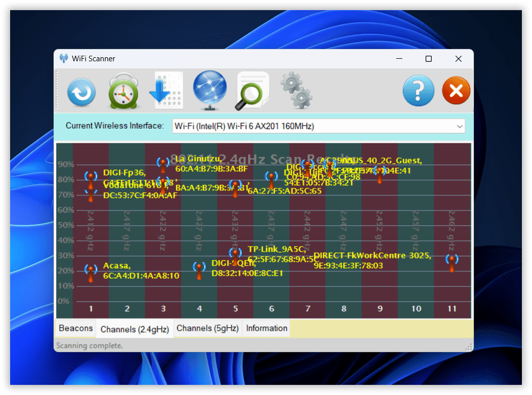Maximize the WiFi Scanner window
The height and width of the screenshot is (395, 532).
429,59
